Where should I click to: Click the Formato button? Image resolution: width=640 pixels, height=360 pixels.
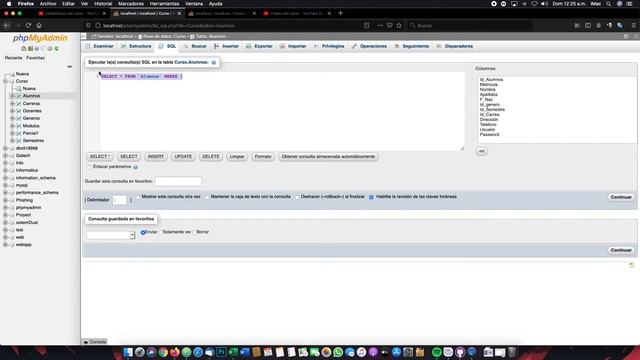263,156
